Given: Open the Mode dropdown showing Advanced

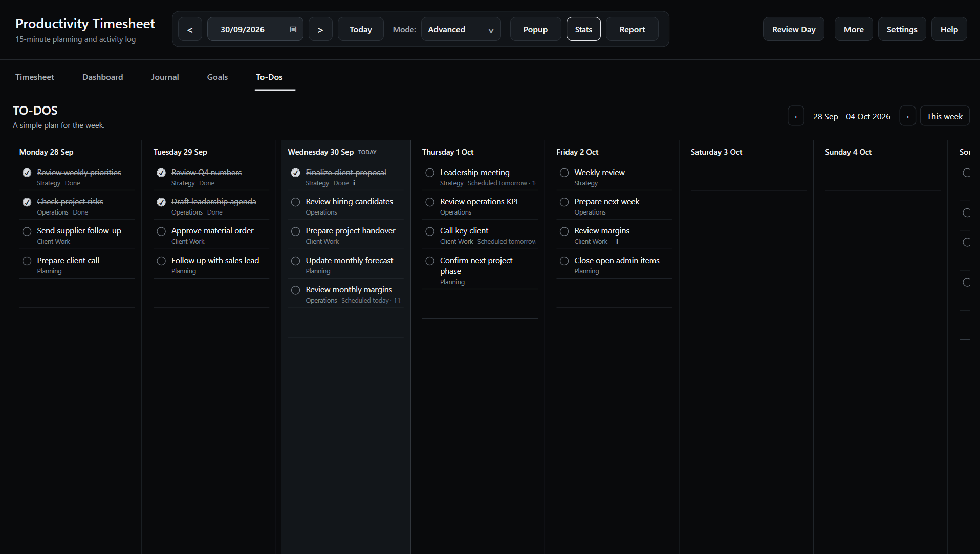Looking at the screenshot, I should [461, 29].
